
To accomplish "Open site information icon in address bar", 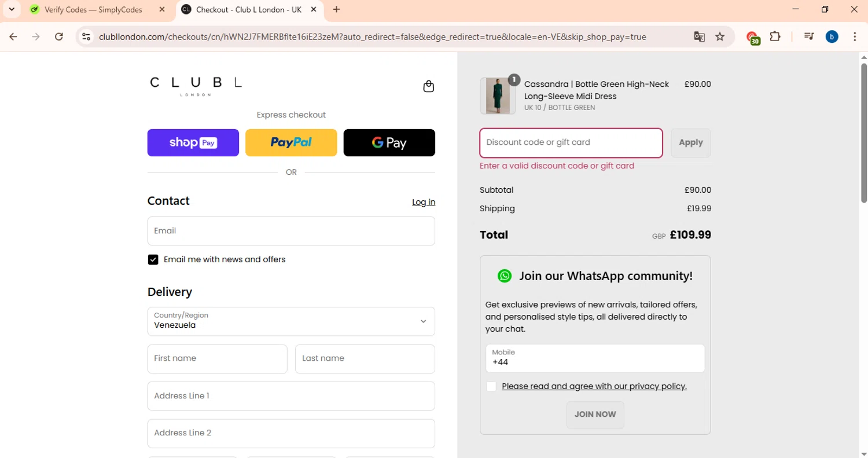I will 86,36.
